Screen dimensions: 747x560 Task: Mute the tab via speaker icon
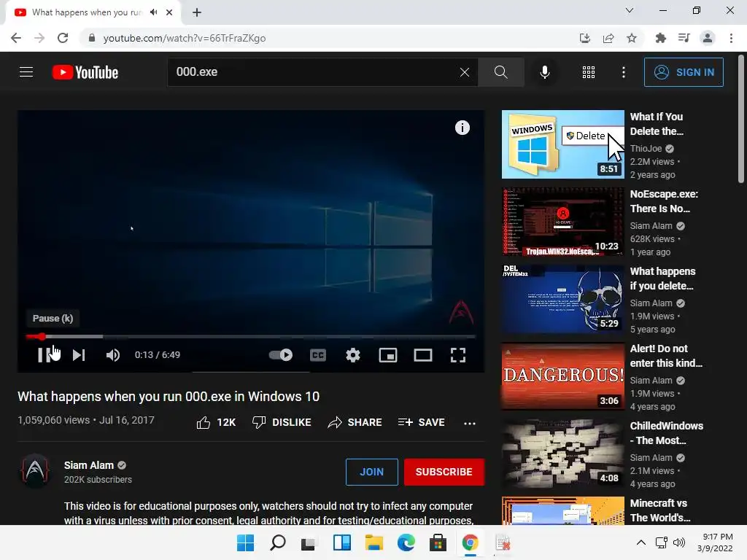click(153, 12)
